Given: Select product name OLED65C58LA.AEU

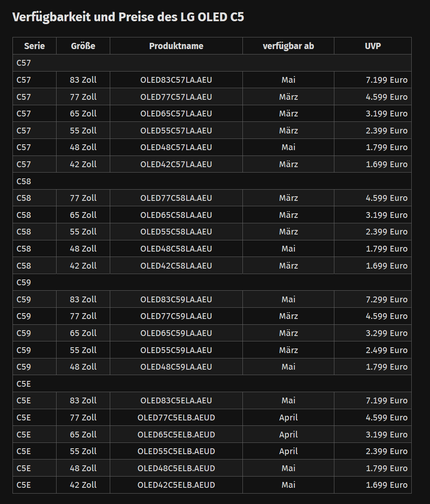Looking at the screenshot, I should (176, 215).
